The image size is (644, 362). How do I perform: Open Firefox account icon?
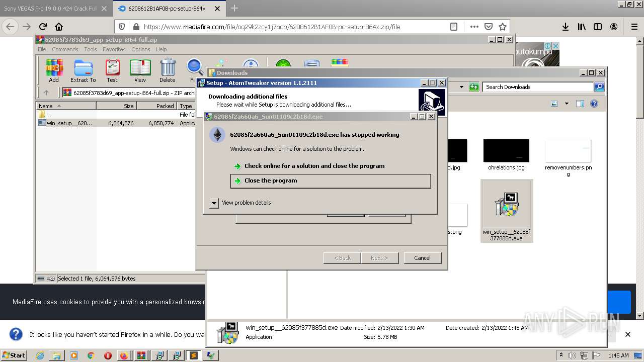[x=614, y=27]
